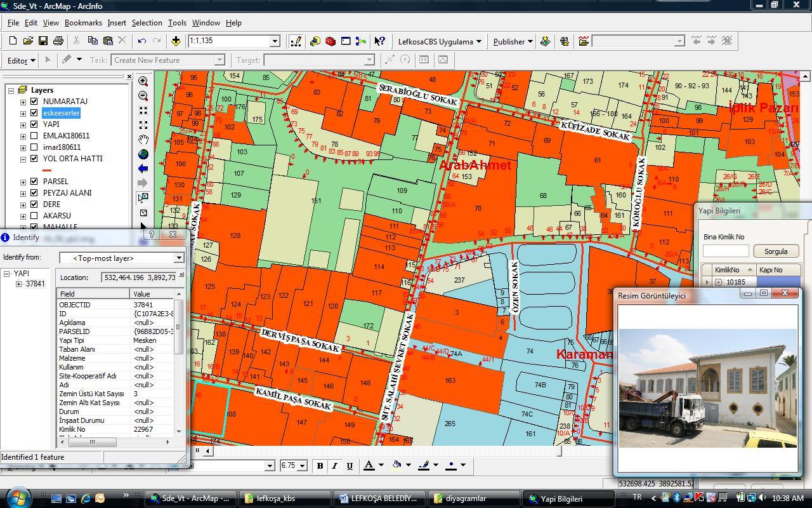Screen dimensions: 812x508
Task: Open the LefkosaCBS Uygulama dropdown
Action: pyautogui.click(x=440, y=41)
